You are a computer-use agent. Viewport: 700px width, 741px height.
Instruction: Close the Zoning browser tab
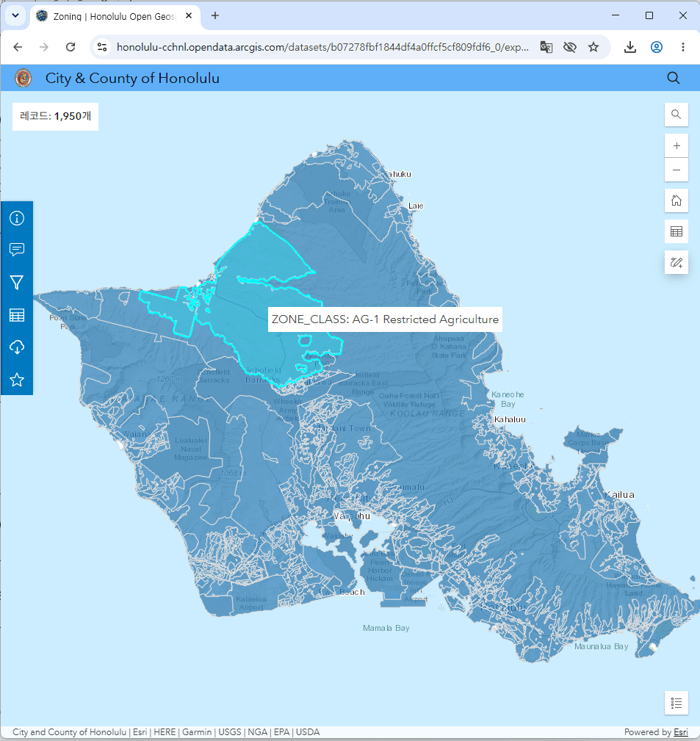[x=189, y=15]
